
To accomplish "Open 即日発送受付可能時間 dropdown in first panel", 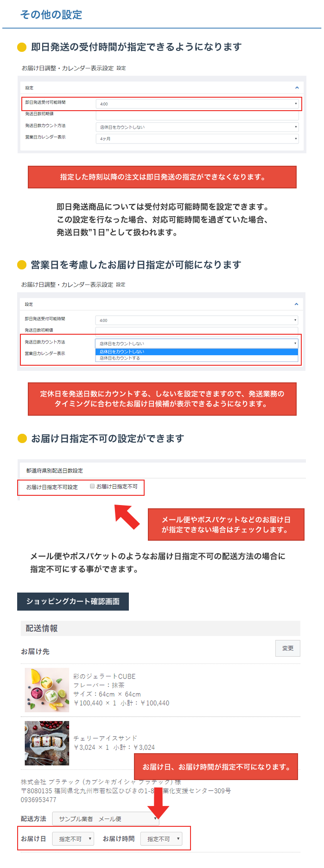I will (x=197, y=104).
